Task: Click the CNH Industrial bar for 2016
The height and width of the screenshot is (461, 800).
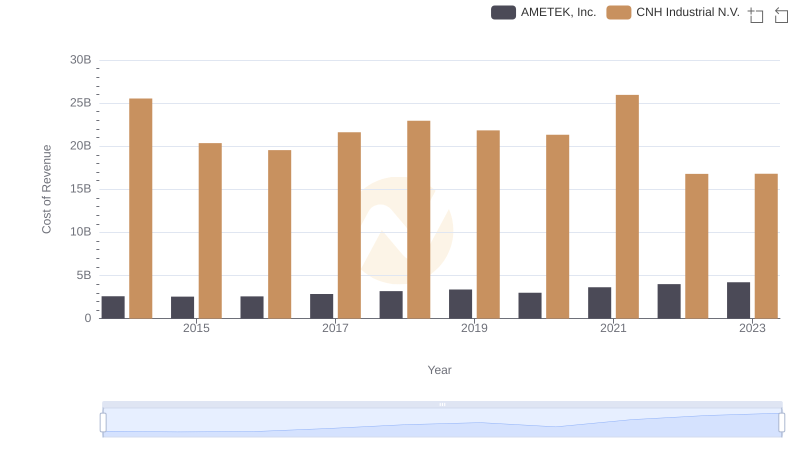Action: 280,234
